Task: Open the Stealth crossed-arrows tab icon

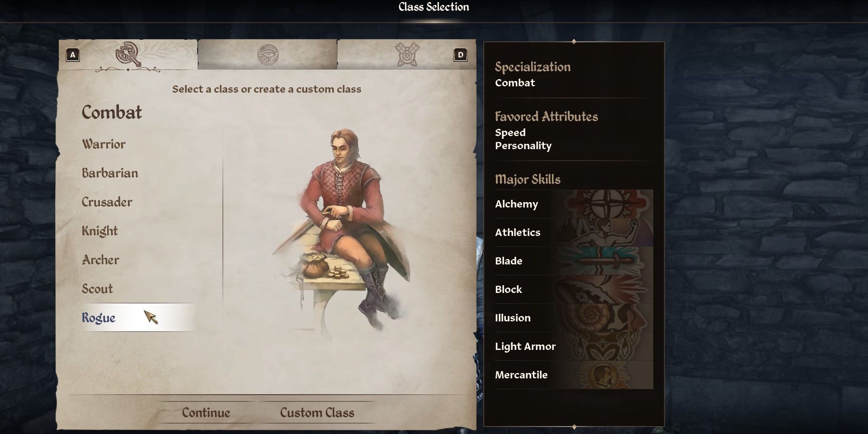Action: 407,55
